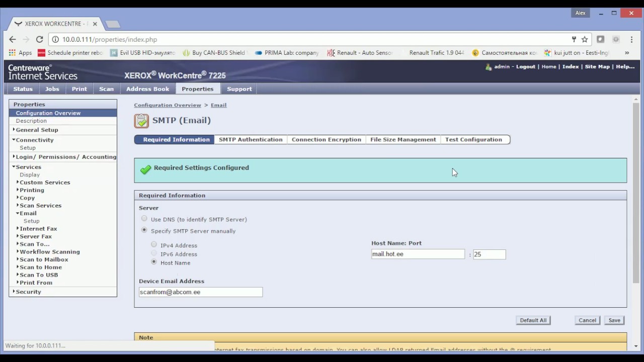Reload the page with the refresh icon

pyautogui.click(x=39, y=39)
